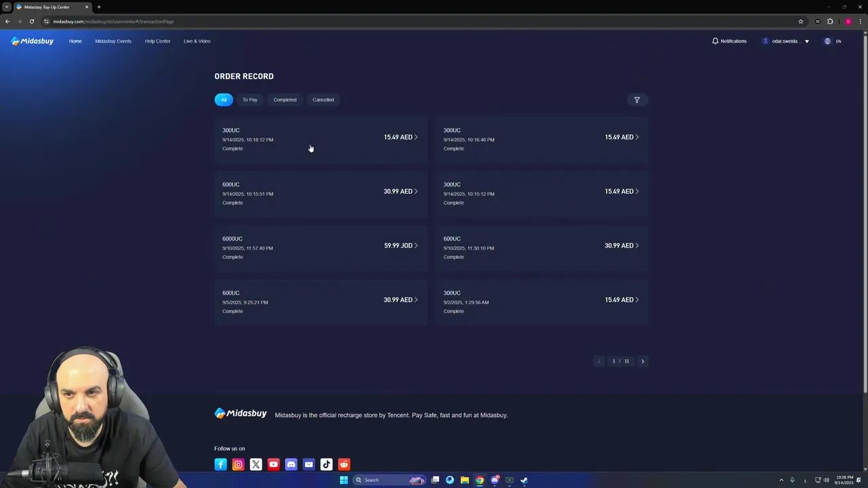
Task: Open Midasbuy Instagram icon
Action: (x=238, y=464)
